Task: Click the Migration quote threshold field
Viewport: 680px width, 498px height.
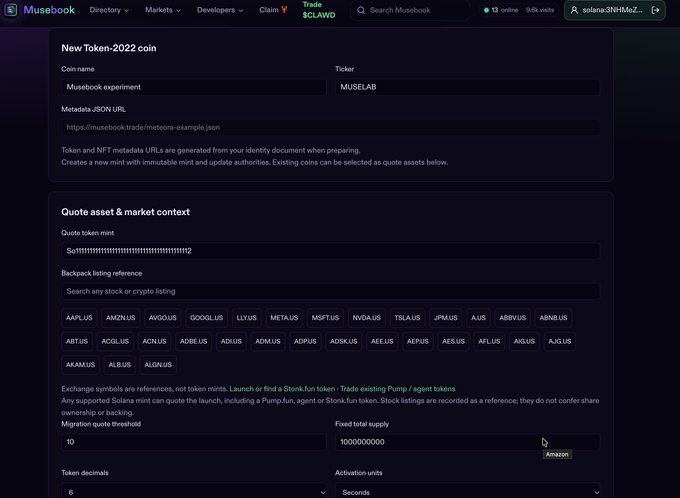Action: click(193, 442)
